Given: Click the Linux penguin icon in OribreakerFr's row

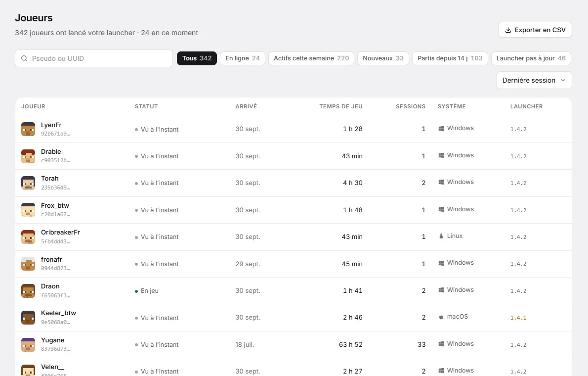Looking at the screenshot, I should click(x=441, y=236).
